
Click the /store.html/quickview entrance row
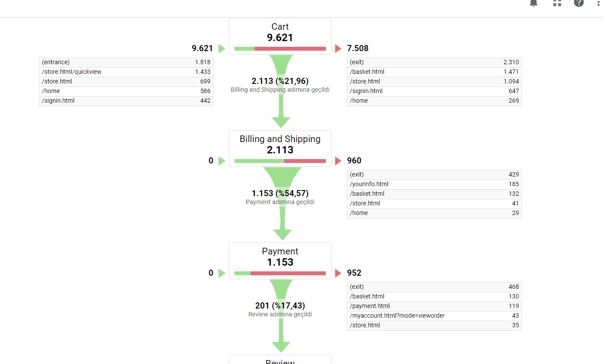click(x=126, y=72)
